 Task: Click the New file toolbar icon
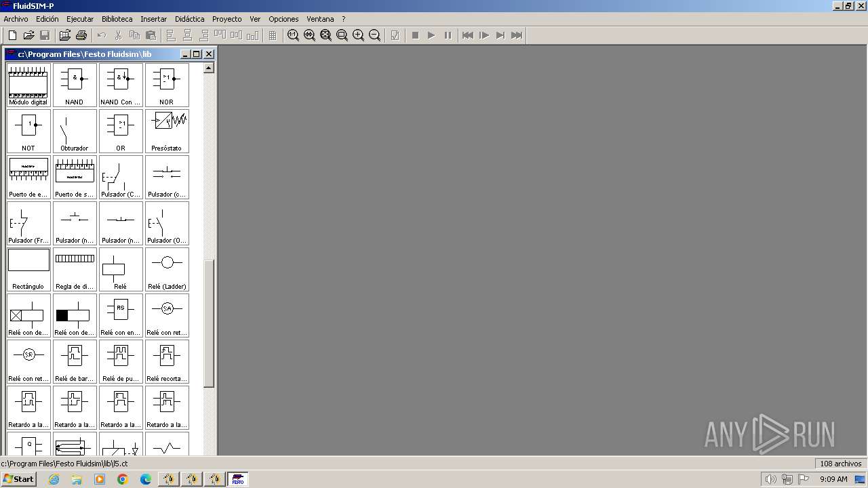click(x=12, y=35)
